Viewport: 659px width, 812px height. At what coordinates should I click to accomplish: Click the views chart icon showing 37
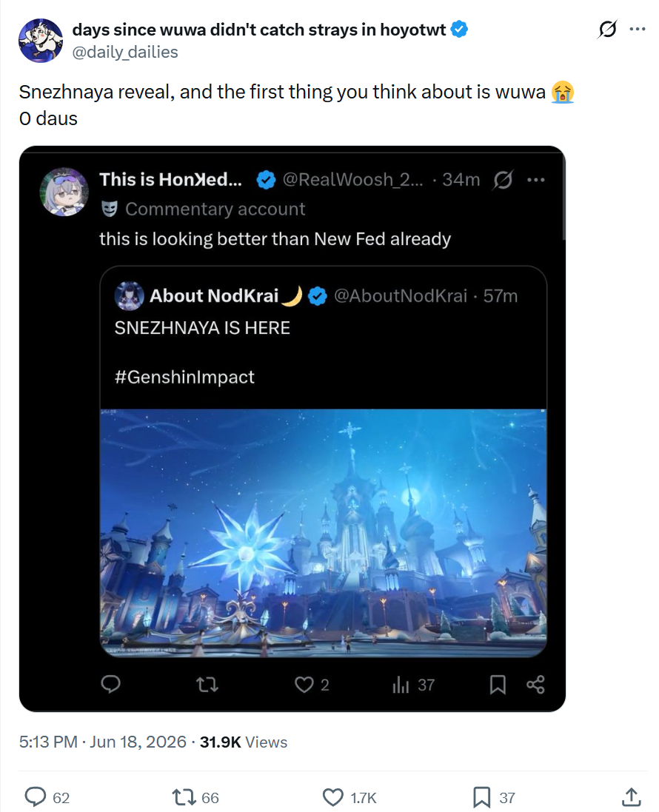(401, 685)
